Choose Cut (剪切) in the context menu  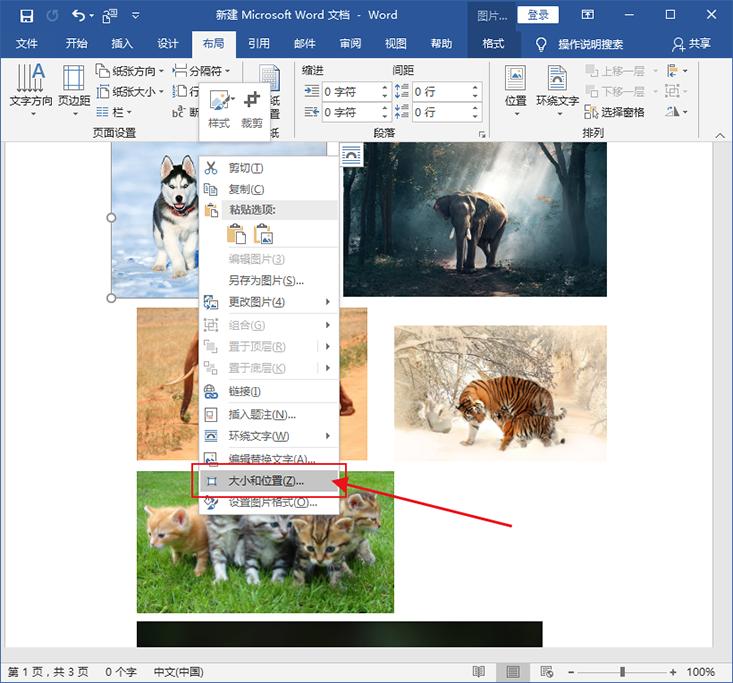tap(268, 168)
